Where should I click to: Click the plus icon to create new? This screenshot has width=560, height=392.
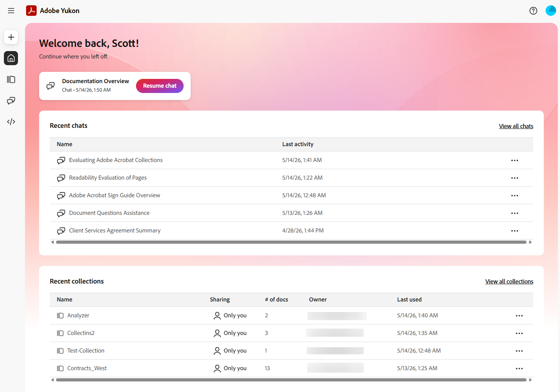click(x=11, y=37)
